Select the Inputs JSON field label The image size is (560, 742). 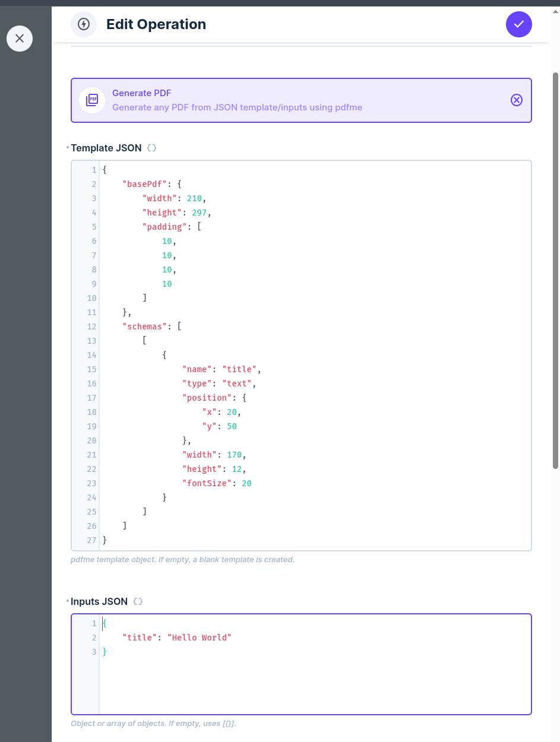click(99, 601)
